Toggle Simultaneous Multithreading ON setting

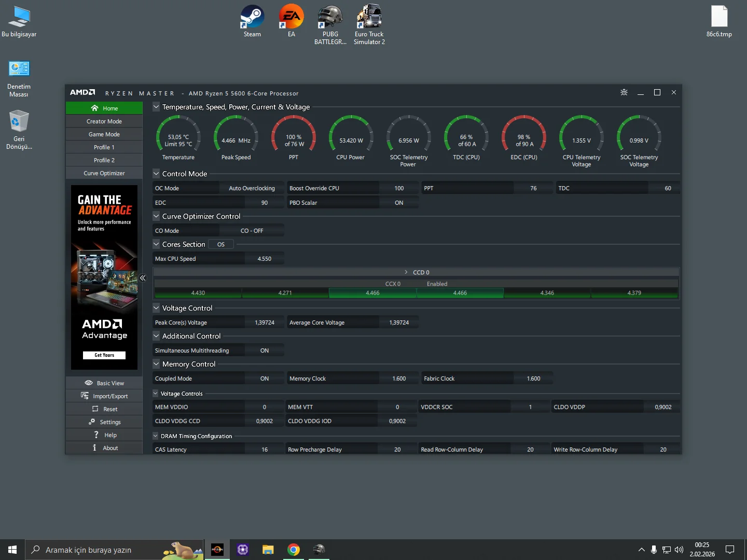264,351
